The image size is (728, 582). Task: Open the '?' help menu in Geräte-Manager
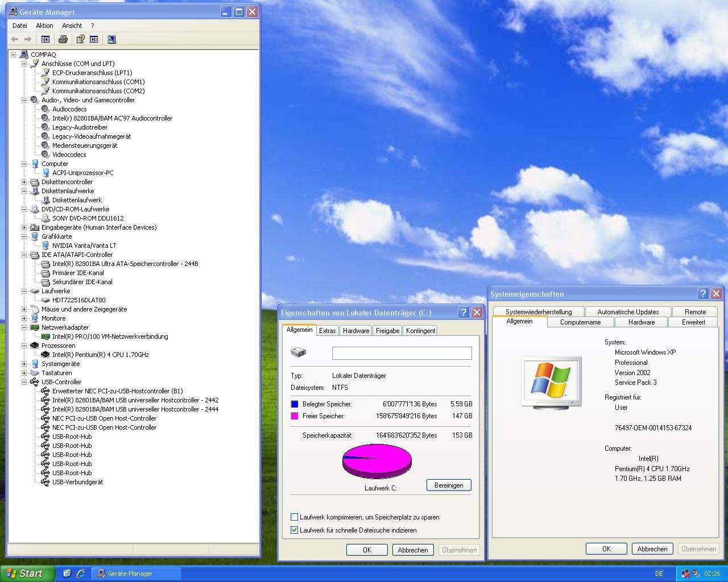(93, 26)
